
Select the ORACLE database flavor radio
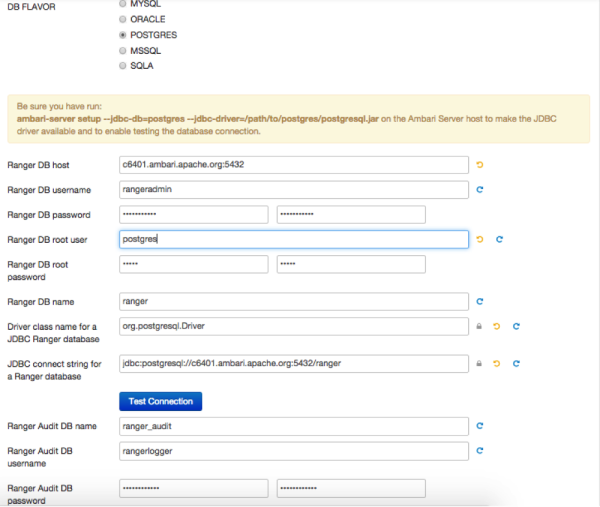(122, 19)
